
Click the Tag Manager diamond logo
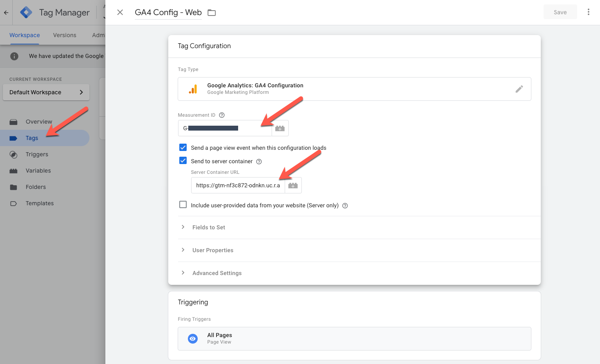point(26,12)
